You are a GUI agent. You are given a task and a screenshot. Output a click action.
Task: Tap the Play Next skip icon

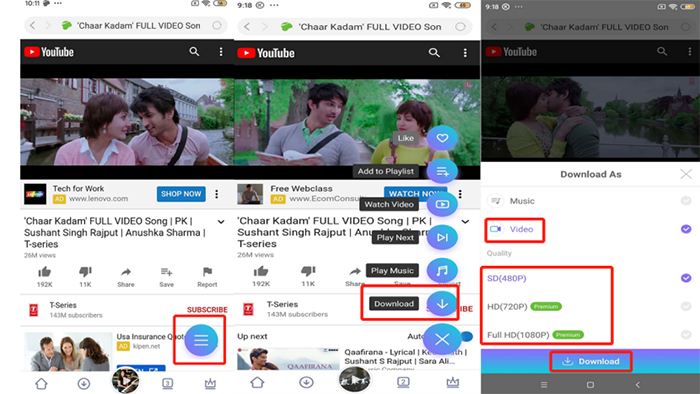pyautogui.click(x=442, y=237)
